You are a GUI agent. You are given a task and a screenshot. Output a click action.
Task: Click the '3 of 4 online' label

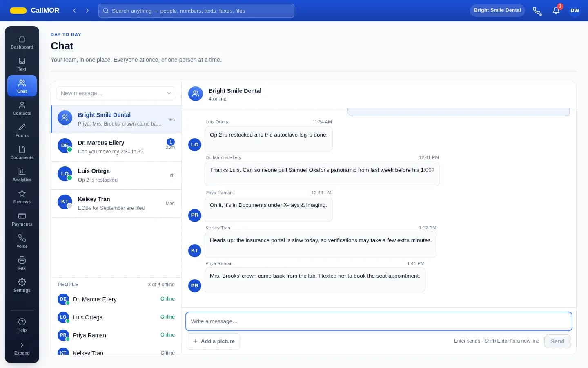(x=161, y=285)
